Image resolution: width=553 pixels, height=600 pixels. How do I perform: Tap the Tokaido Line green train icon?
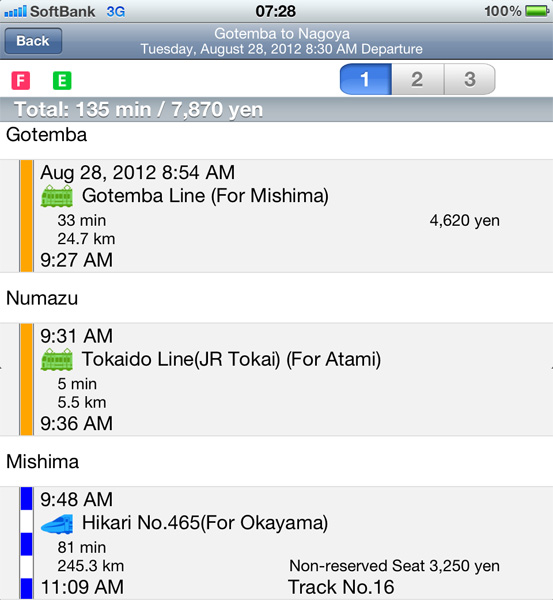point(57,359)
